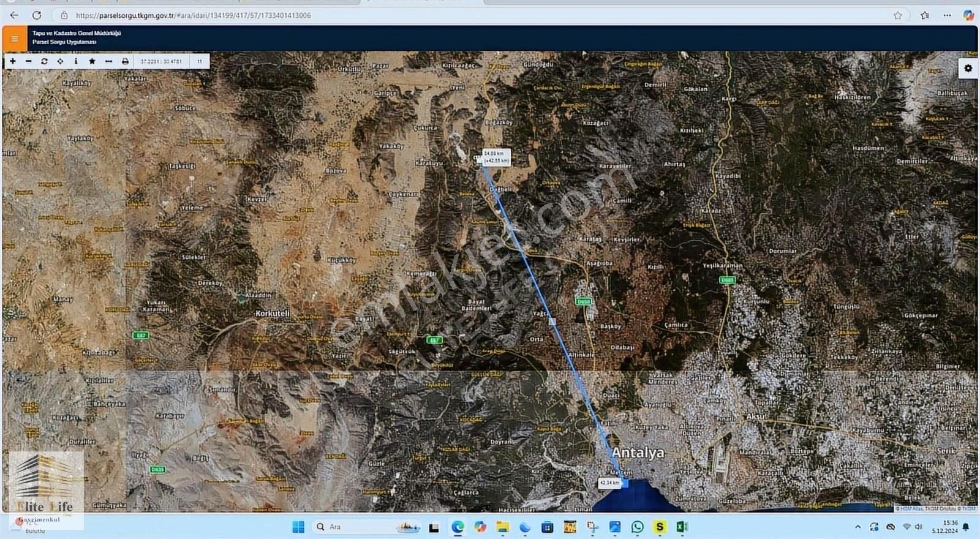This screenshot has height=539, width=980.
Task: Click the Korkuteli town label
Action: coord(273,313)
